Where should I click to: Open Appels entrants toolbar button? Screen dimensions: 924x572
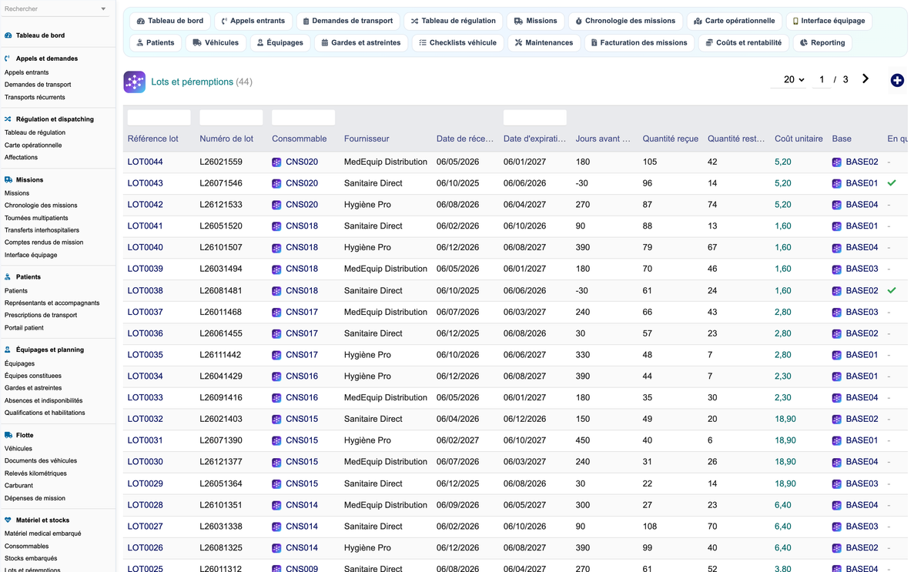pyautogui.click(x=253, y=21)
